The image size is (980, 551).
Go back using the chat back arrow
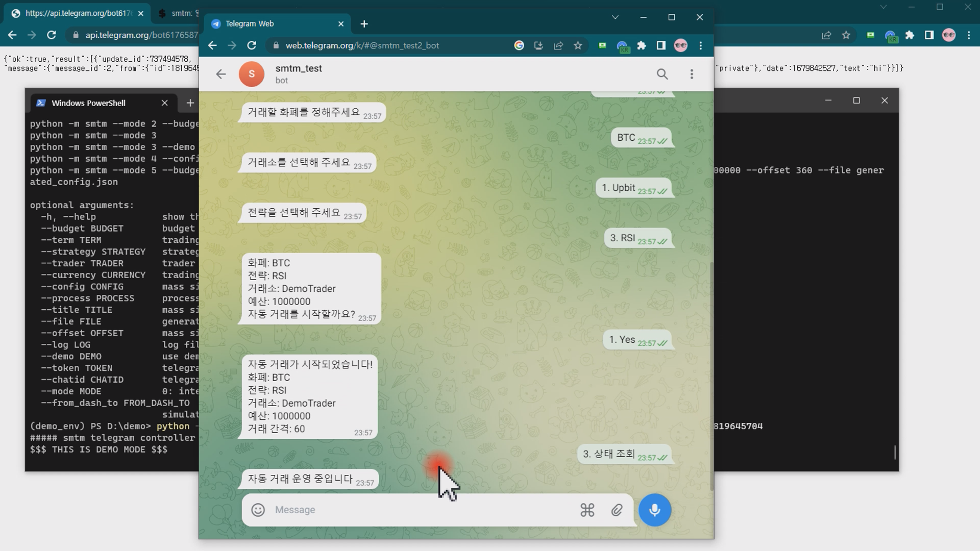[x=220, y=74]
